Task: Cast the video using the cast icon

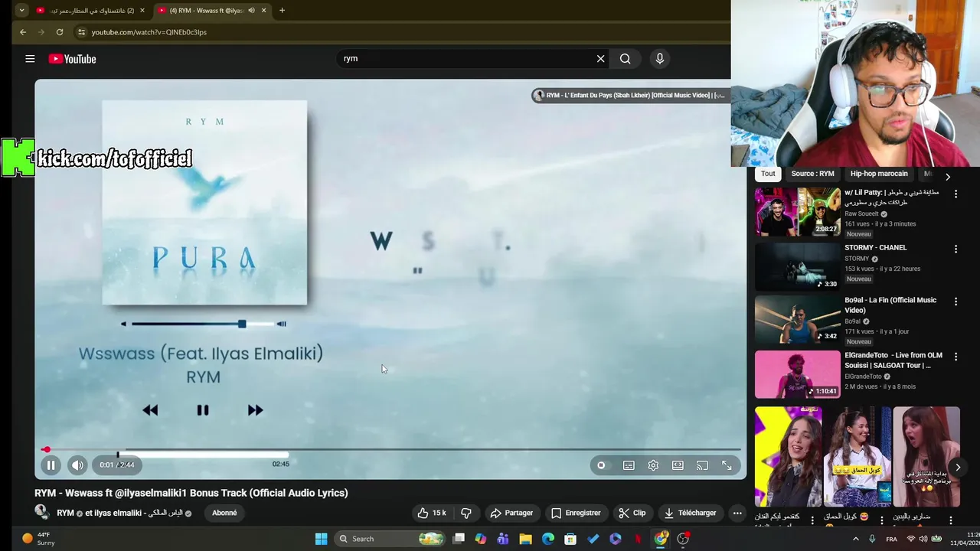Action: coord(702,465)
